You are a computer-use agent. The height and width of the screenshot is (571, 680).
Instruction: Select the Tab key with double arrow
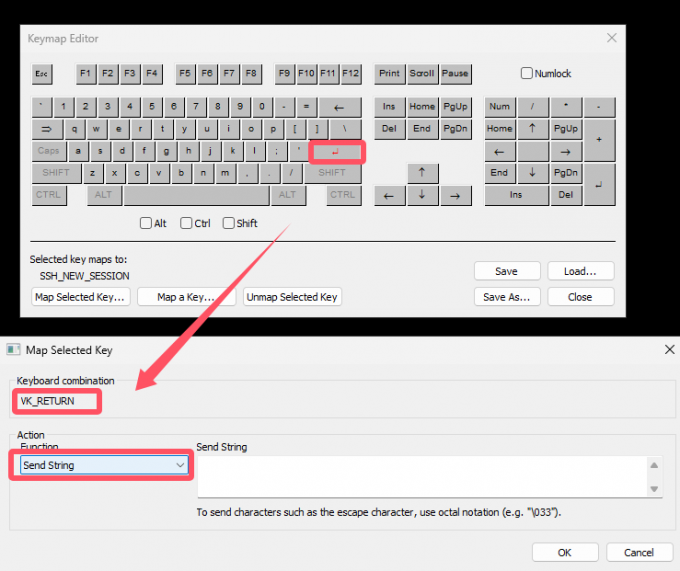point(47,129)
